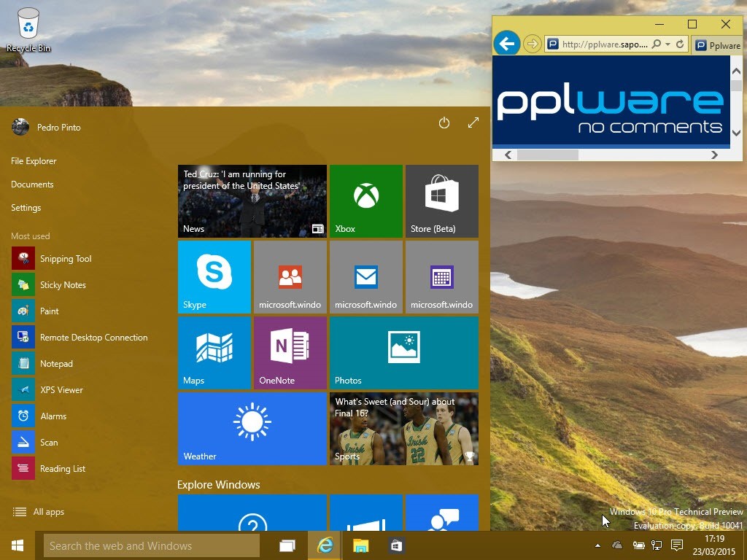Open the Maps tile
Image resolution: width=747 pixels, height=560 pixels.
[x=214, y=353]
